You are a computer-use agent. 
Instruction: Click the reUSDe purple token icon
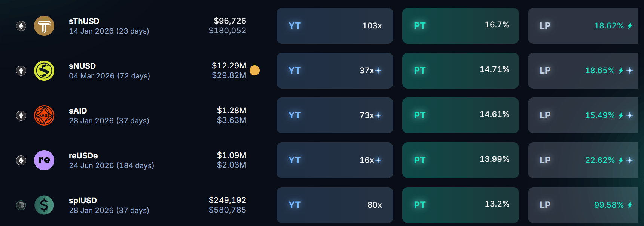coord(44,160)
